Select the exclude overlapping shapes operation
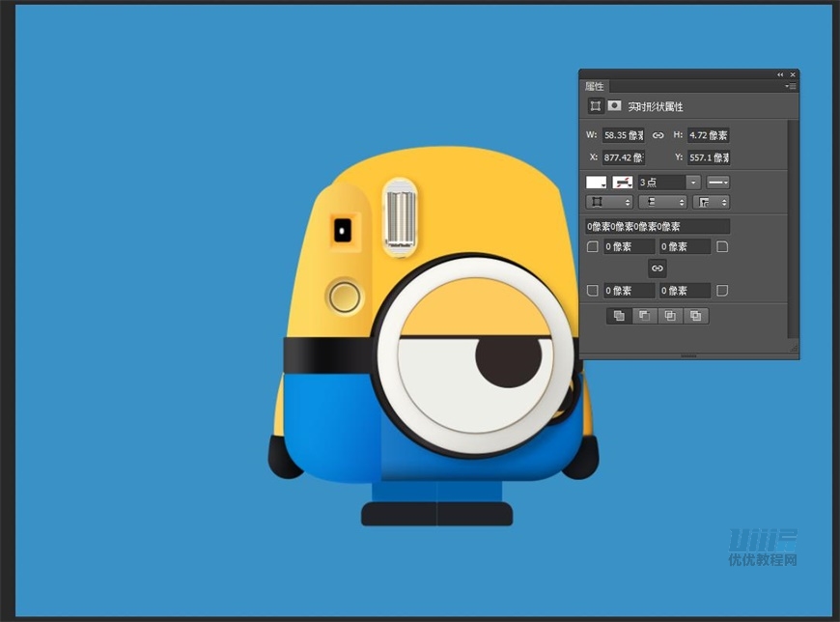The height and width of the screenshot is (622, 840). (695, 316)
